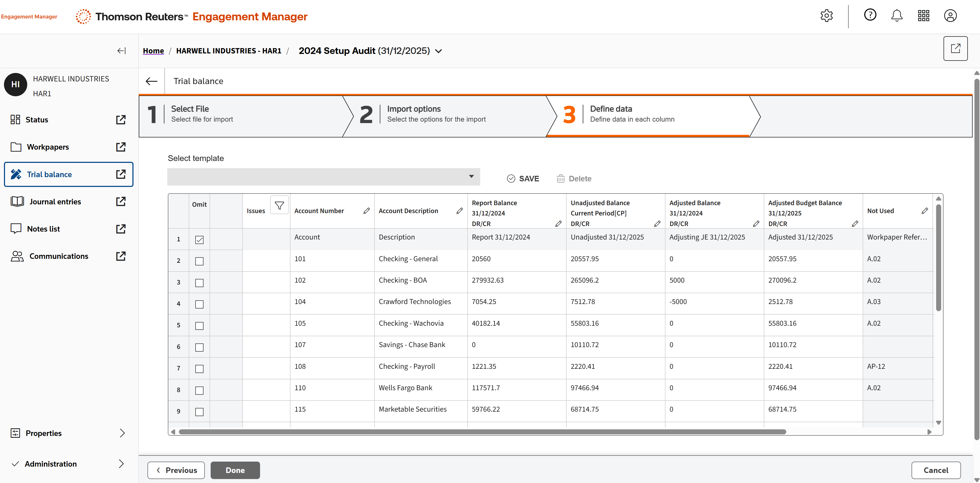The height and width of the screenshot is (483, 980).
Task: Open Workpapers in new window icon
Action: coord(121,147)
